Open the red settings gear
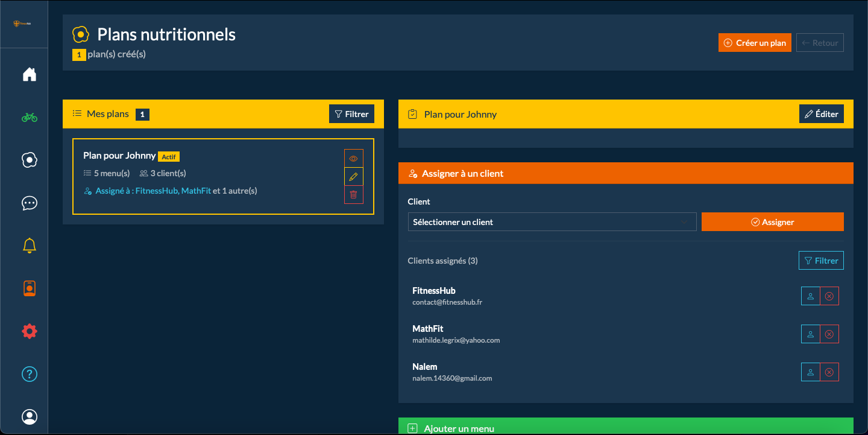Viewport: 868px width, 435px height. pos(29,331)
